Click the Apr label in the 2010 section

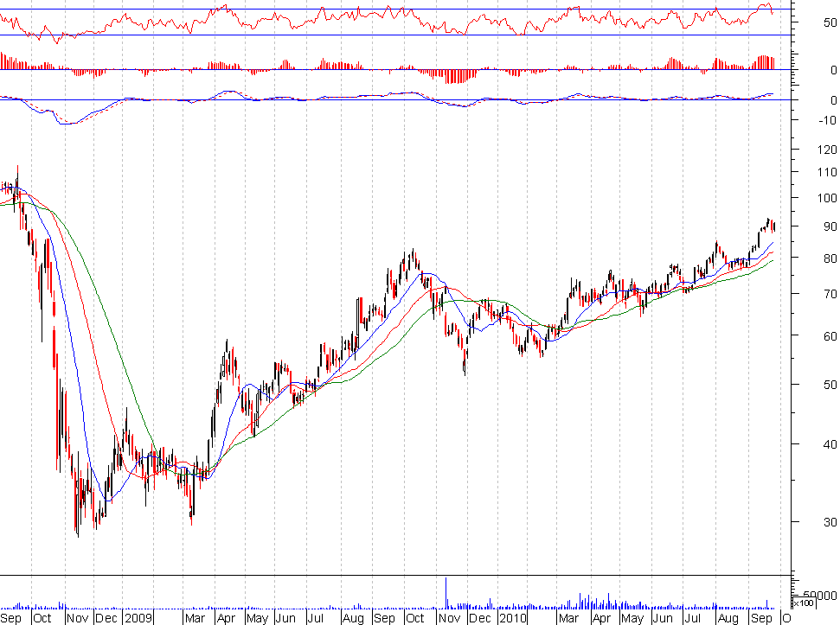click(x=601, y=618)
